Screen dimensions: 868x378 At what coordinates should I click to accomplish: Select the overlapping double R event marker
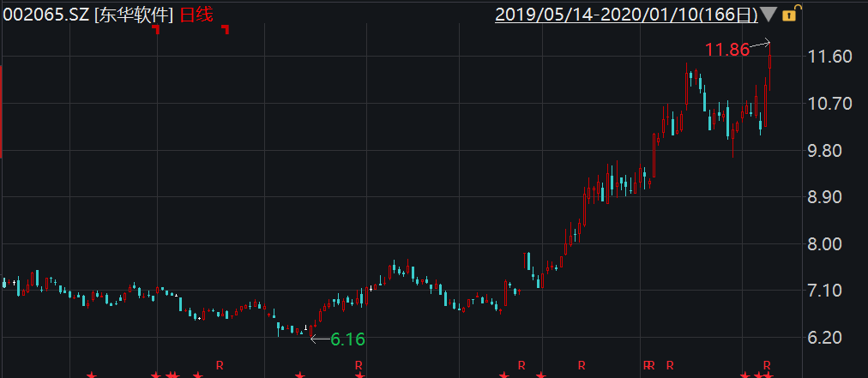649,365
